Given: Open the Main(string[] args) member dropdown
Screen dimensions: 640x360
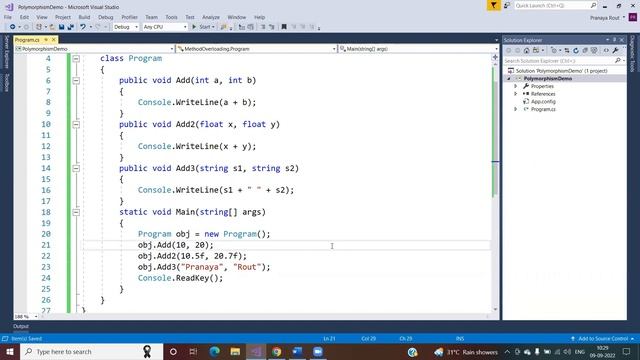Looking at the screenshot, I should pyautogui.click(x=418, y=49).
